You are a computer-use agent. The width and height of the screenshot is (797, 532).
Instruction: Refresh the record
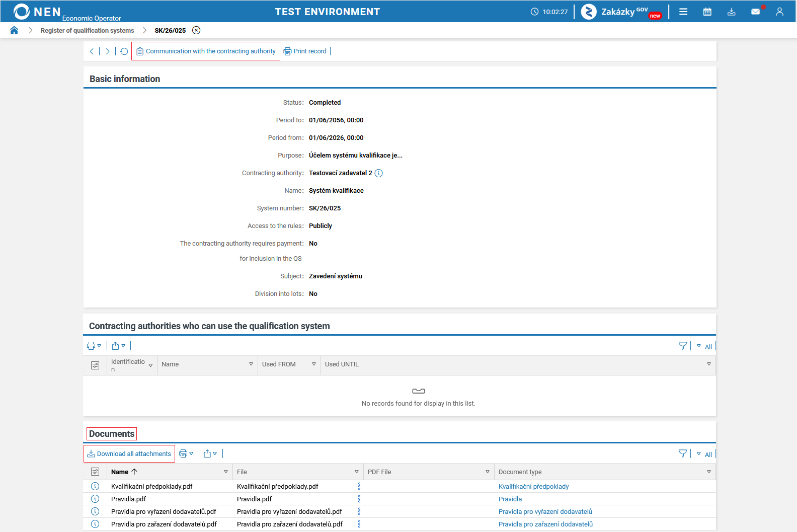[124, 51]
